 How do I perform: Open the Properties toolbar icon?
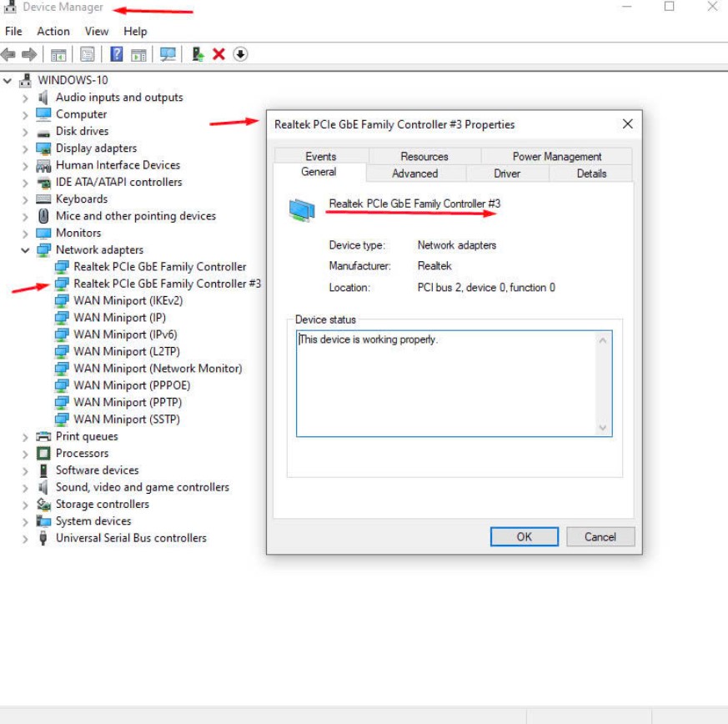(x=87, y=54)
